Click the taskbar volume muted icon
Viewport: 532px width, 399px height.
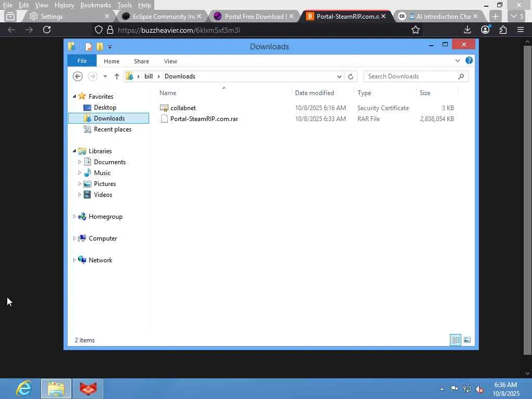tap(480, 389)
